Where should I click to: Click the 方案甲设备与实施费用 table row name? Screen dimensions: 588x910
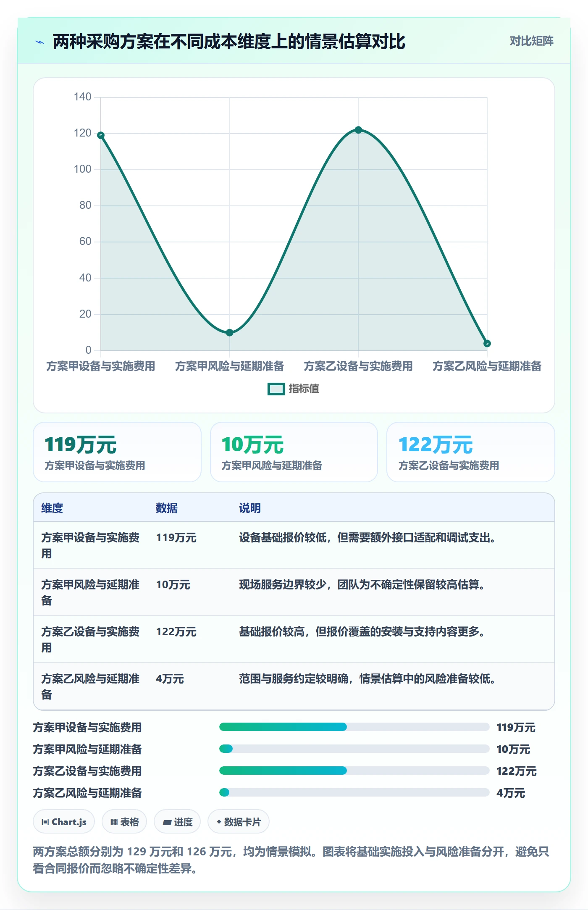90,545
